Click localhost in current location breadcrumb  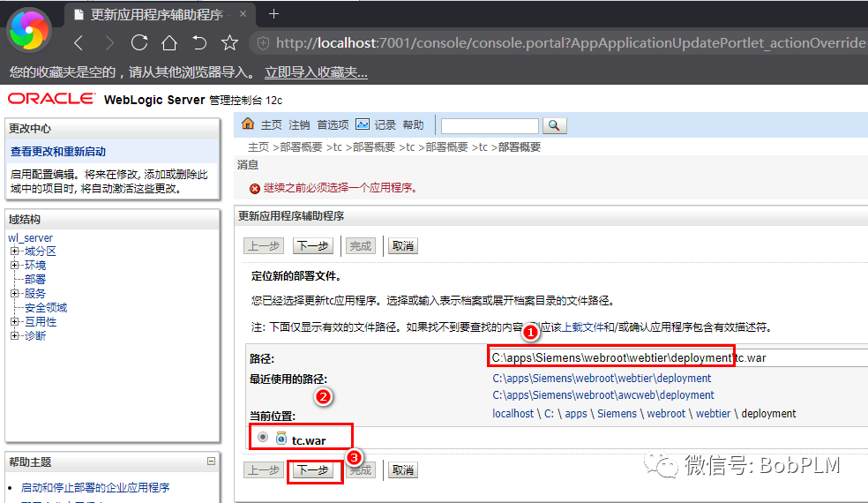tap(513, 413)
